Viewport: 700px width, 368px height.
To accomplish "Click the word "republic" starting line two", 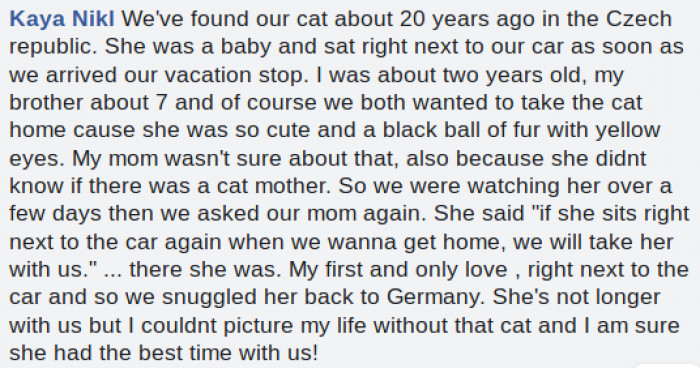I will (x=53, y=47).
